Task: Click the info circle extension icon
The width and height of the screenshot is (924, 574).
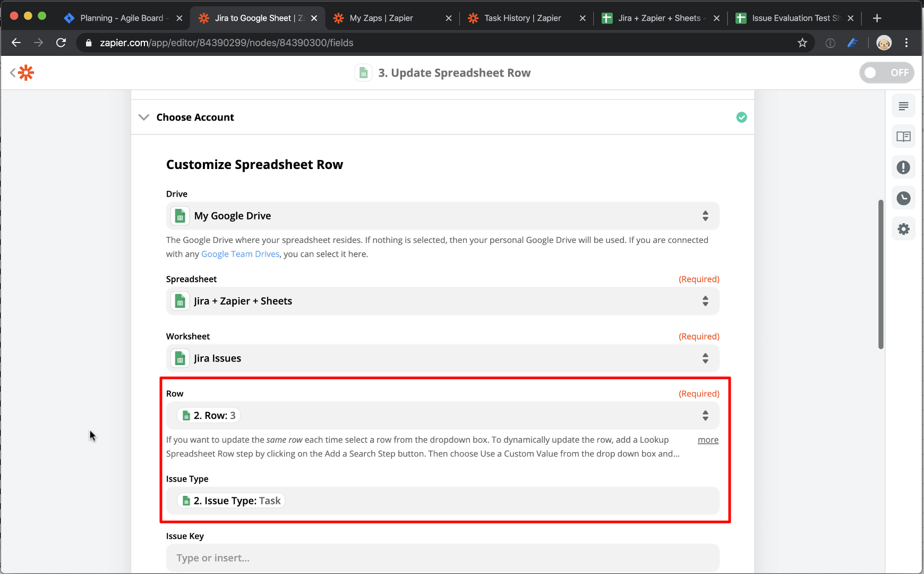Action: [830, 43]
